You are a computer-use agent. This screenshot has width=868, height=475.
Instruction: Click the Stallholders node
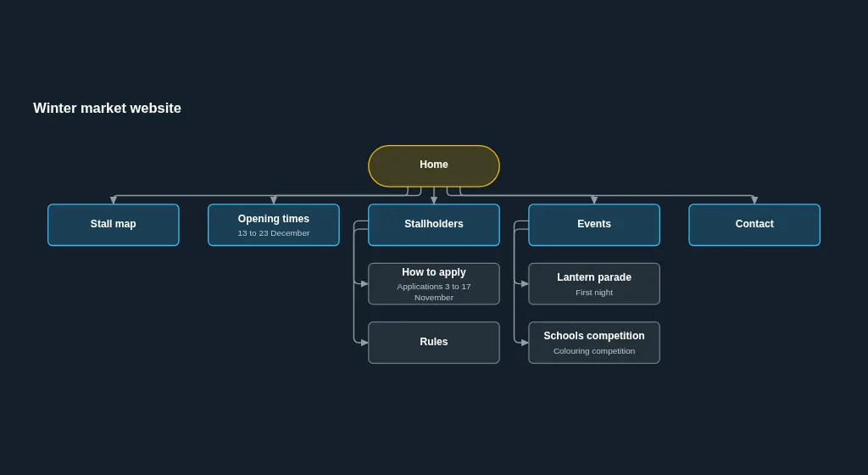tap(434, 225)
